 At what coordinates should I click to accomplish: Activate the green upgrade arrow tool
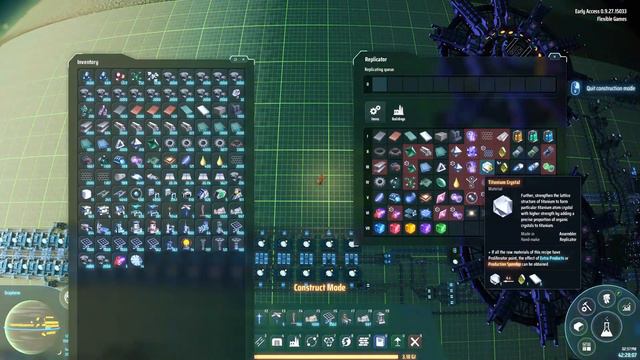pos(397,341)
